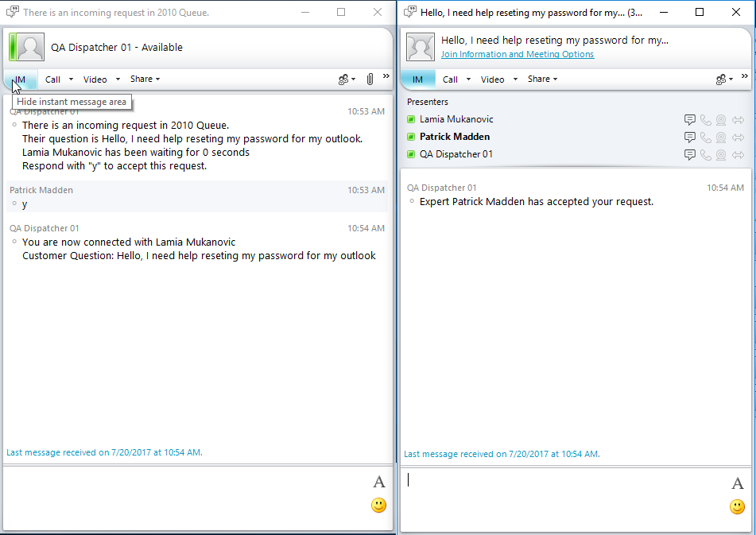Click paperclip attach file icon
Screen dimensions: 756x535
point(370,79)
